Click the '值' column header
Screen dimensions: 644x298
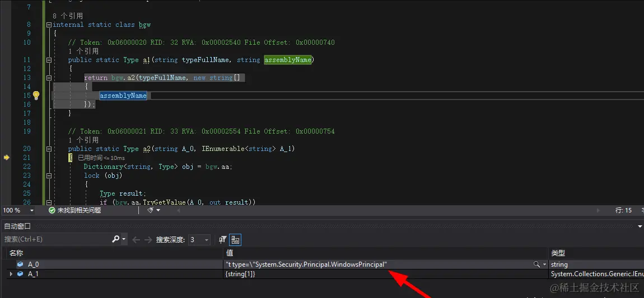point(230,253)
